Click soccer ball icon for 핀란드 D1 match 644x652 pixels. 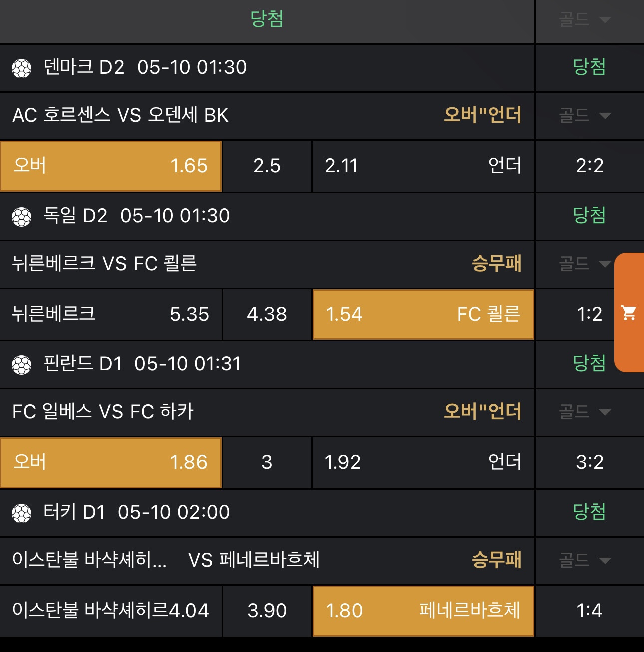[22, 364]
